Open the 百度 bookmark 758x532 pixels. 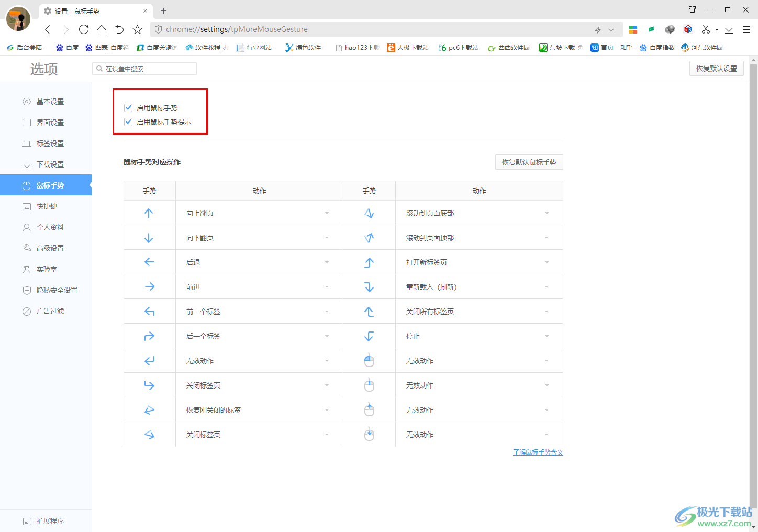67,48
